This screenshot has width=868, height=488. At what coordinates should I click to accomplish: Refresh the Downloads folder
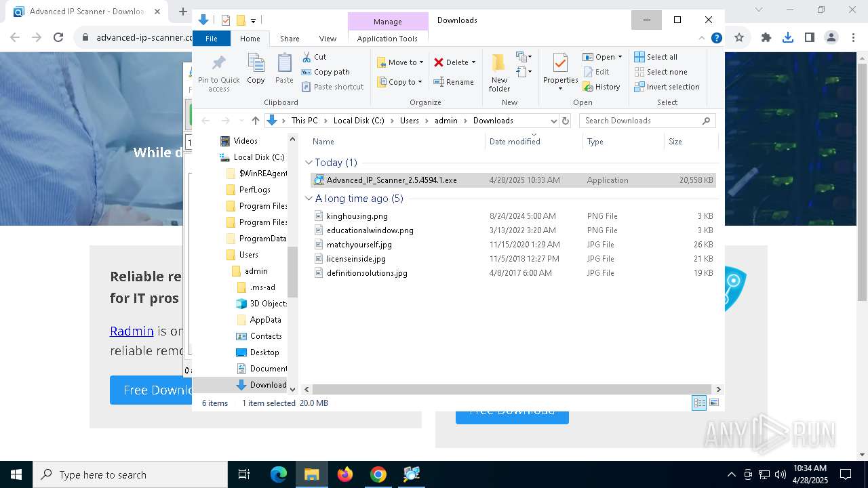tap(566, 121)
